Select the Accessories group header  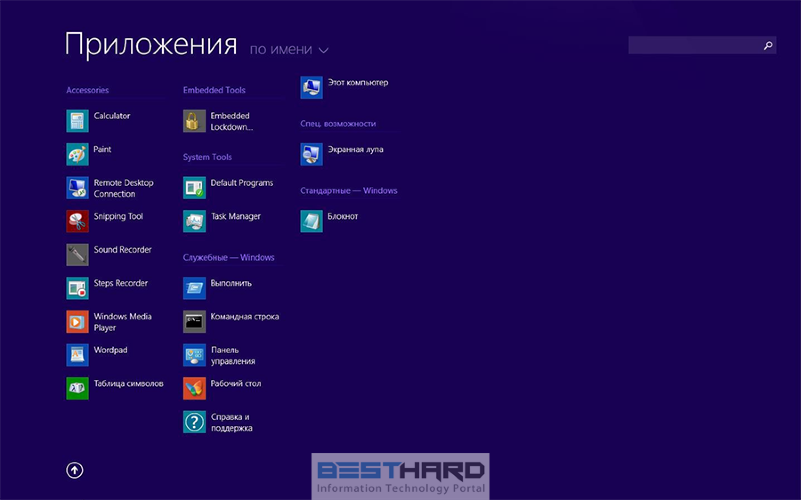click(x=87, y=90)
